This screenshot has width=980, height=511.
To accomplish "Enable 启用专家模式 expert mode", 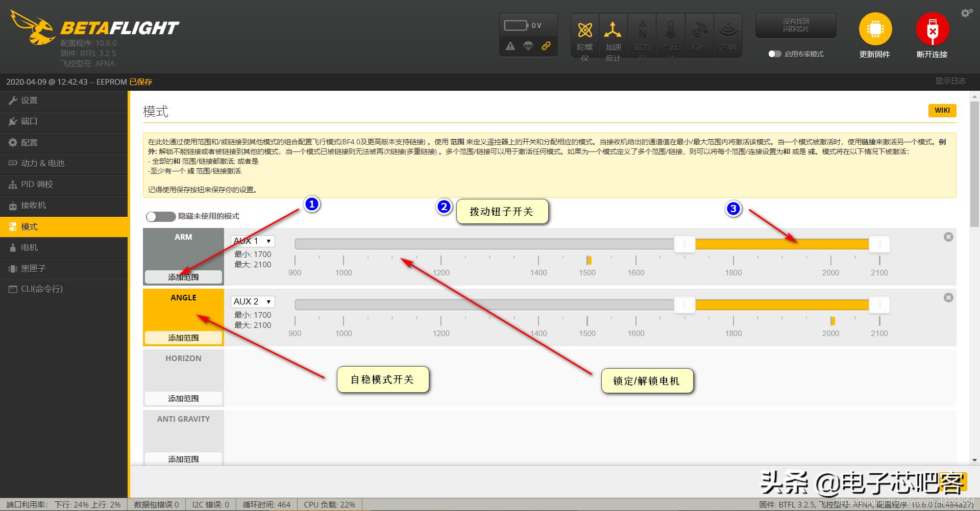I will pyautogui.click(x=774, y=54).
